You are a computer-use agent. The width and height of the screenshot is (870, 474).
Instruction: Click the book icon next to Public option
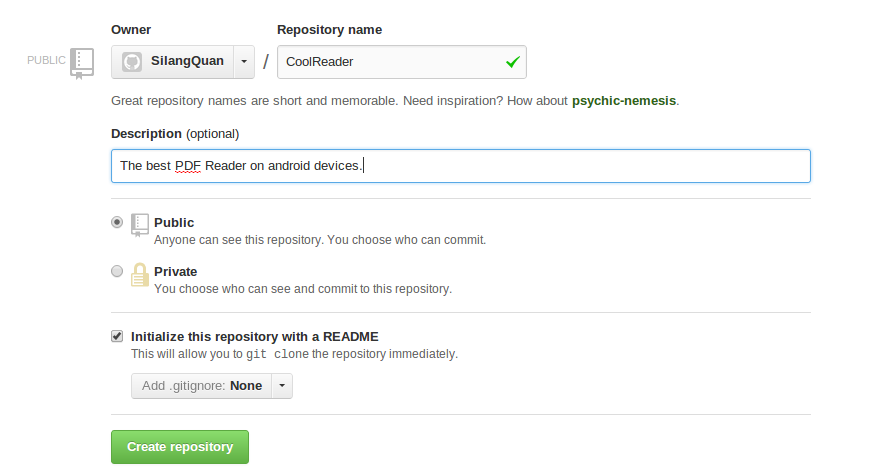[x=140, y=225]
